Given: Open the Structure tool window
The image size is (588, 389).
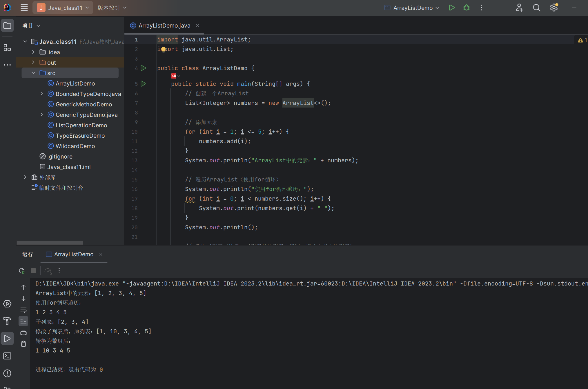Looking at the screenshot, I should point(7,48).
